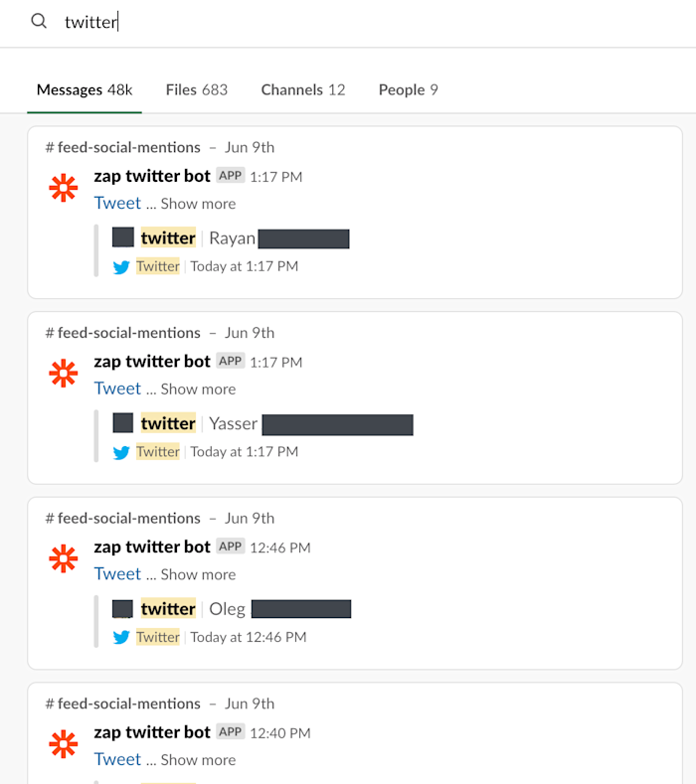Switch to the Files 683 tab
Viewport: 696px width, 784px height.
[x=197, y=90]
